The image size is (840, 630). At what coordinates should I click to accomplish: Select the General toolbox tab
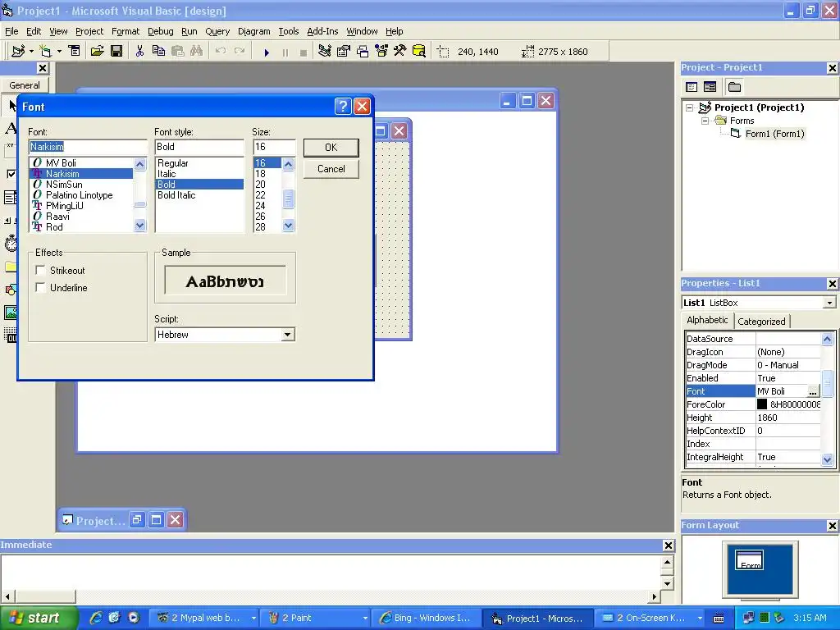(24, 85)
